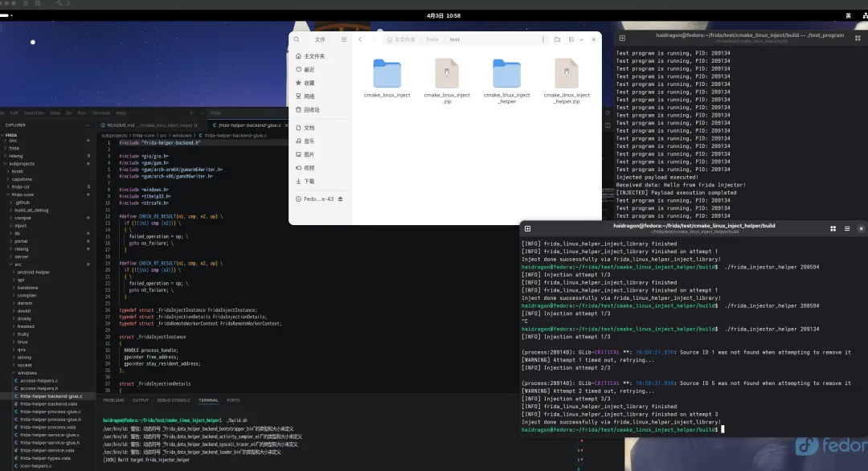Open the Run menu in VS Code
868x471 pixels.
point(81,113)
